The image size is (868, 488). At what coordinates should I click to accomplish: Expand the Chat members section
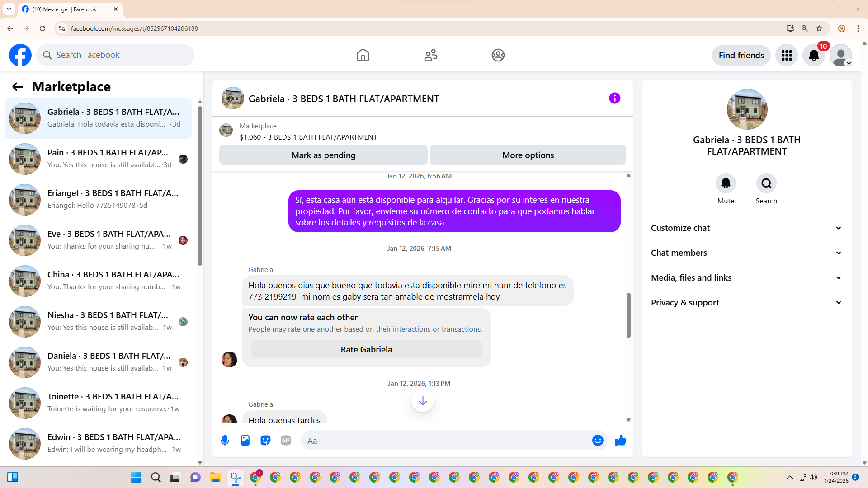tap(746, 253)
